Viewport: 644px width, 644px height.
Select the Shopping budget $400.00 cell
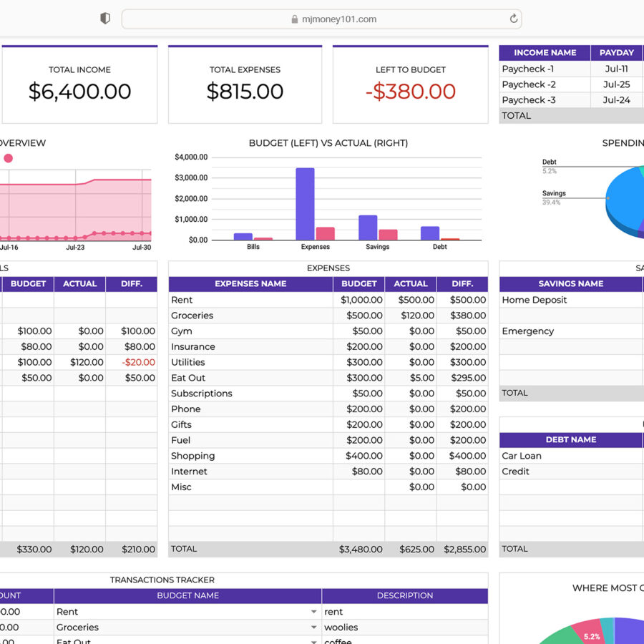359,456
